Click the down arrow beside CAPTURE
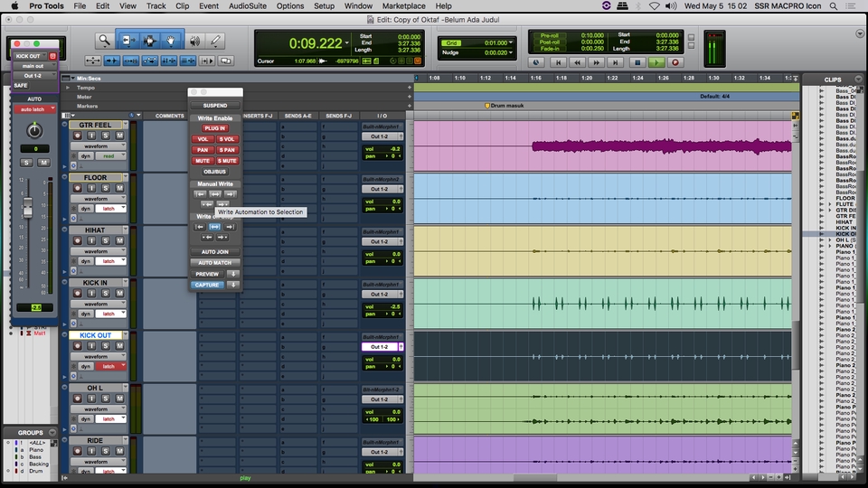This screenshot has height=488, width=868. [x=233, y=285]
